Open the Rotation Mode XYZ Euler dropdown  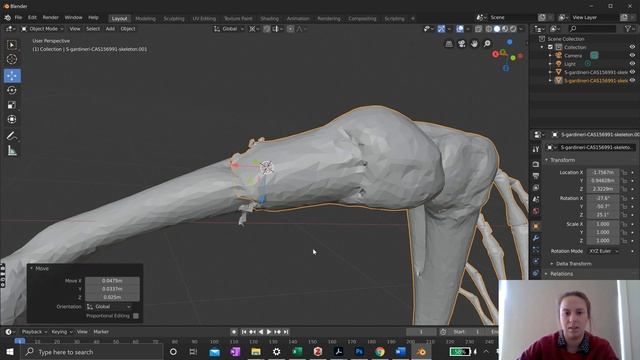pyautogui.click(x=603, y=251)
